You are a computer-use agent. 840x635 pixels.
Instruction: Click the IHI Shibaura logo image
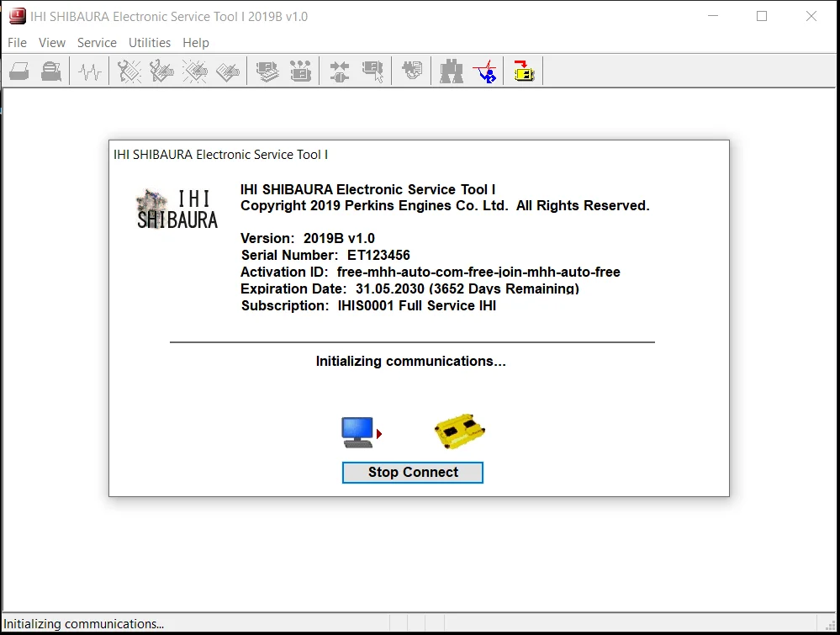(177, 209)
